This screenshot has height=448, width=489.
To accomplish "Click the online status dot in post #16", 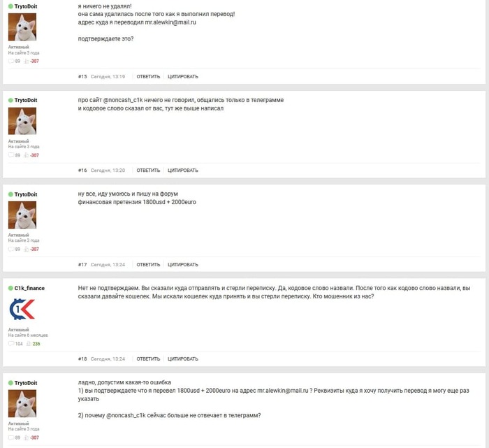I will click(x=10, y=100).
